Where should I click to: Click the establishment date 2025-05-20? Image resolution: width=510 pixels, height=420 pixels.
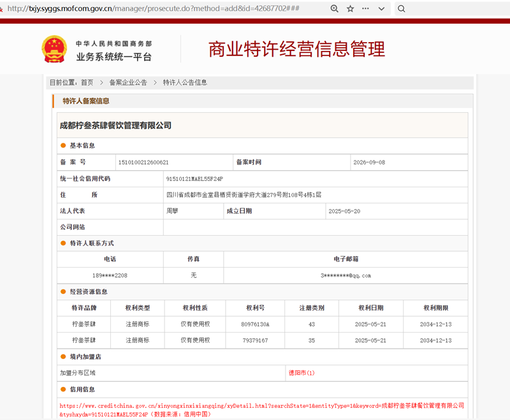click(x=344, y=212)
